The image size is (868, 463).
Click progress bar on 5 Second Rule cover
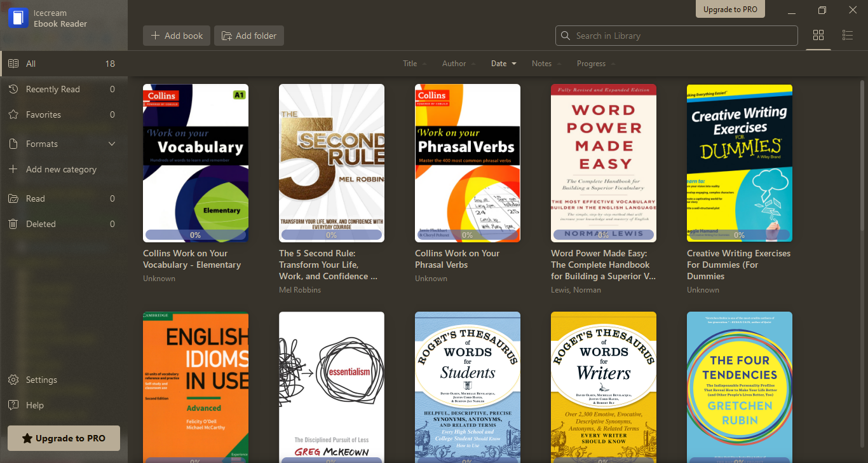pos(332,235)
